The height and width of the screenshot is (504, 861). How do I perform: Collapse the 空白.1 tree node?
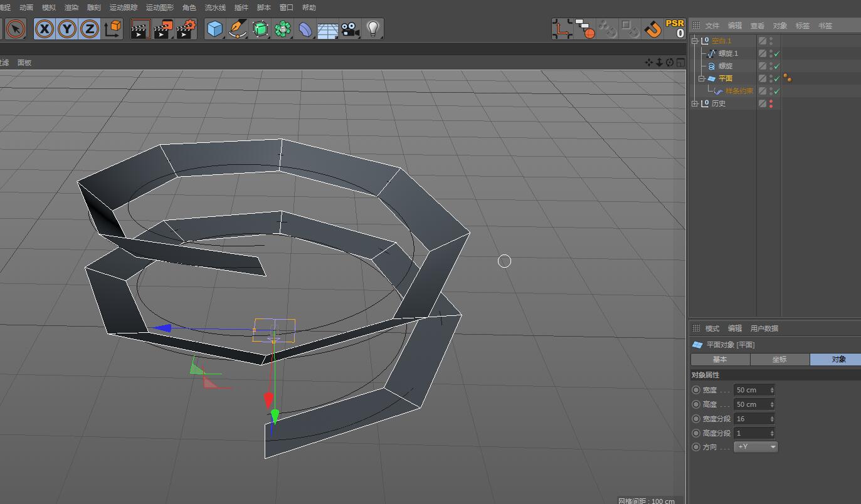[x=695, y=41]
